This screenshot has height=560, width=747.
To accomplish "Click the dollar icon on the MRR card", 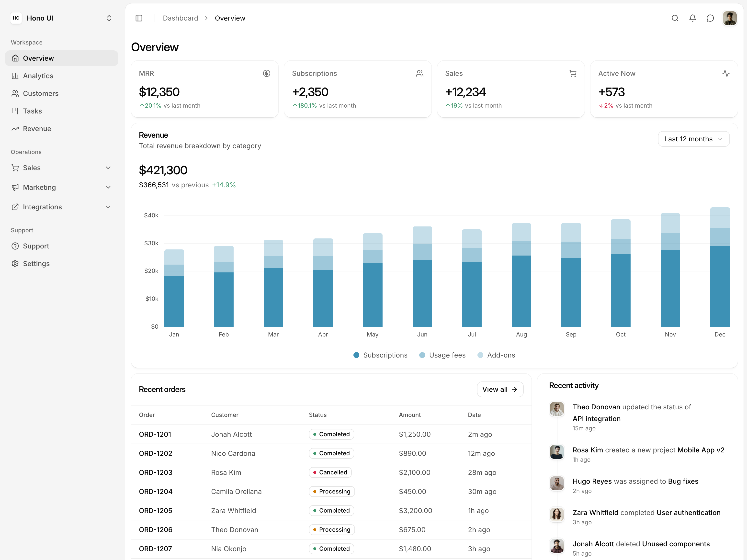I will [x=267, y=73].
